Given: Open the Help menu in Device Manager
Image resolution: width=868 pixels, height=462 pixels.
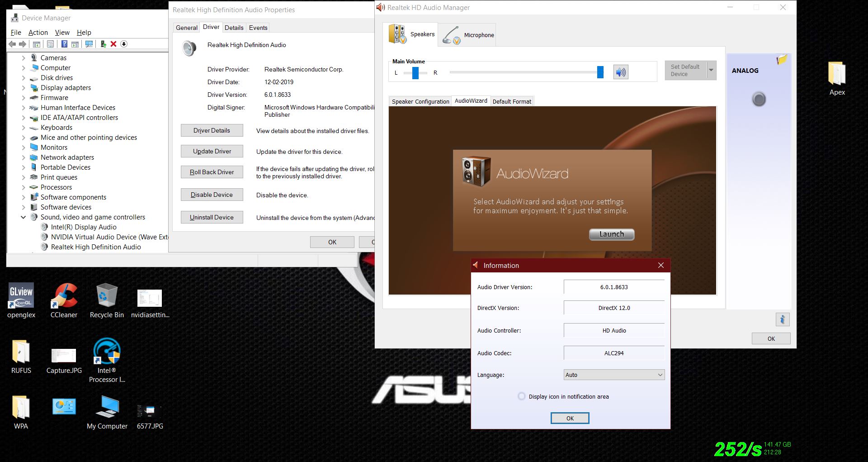Looking at the screenshot, I should click(84, 33).
